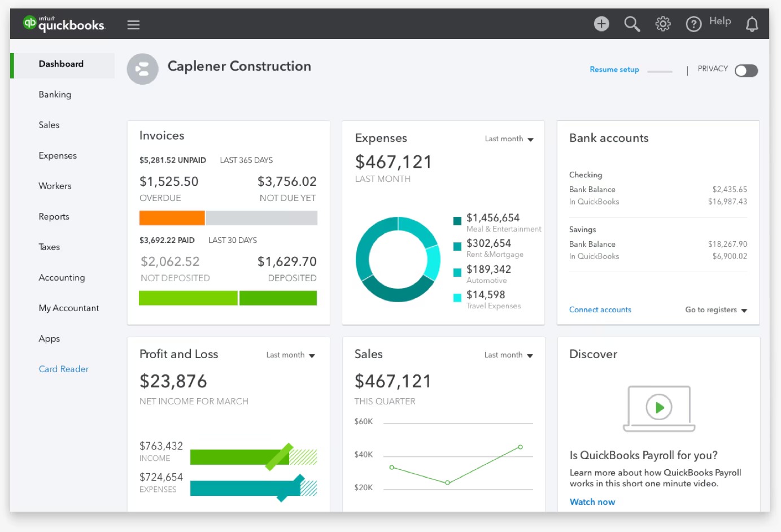The height and width of the screenshot is (532, 781).
Task: Click the search magnifier icon
Action: (x=632, y=24)
